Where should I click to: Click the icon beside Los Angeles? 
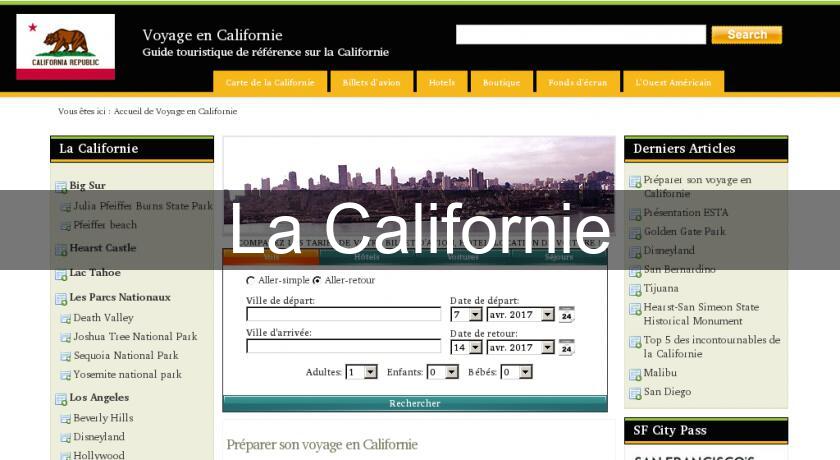pos(61,398)
